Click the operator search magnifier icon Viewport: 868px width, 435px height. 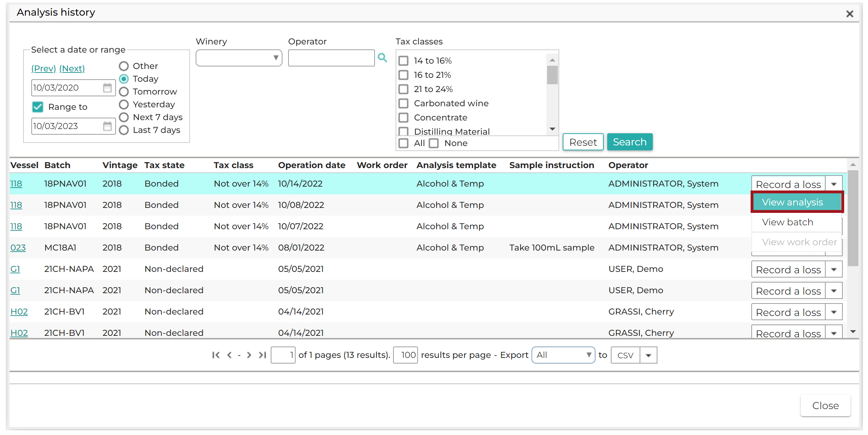click(x=382, y=58)
